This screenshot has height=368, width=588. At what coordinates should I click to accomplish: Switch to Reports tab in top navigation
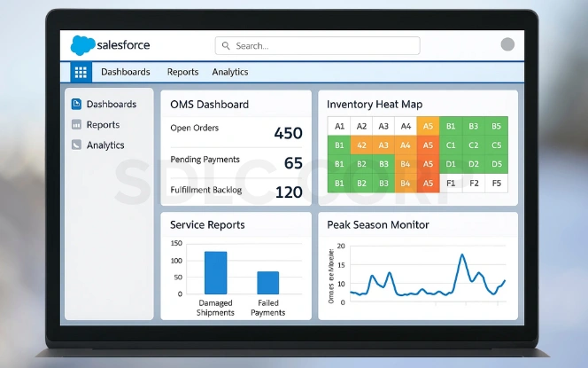182,72
